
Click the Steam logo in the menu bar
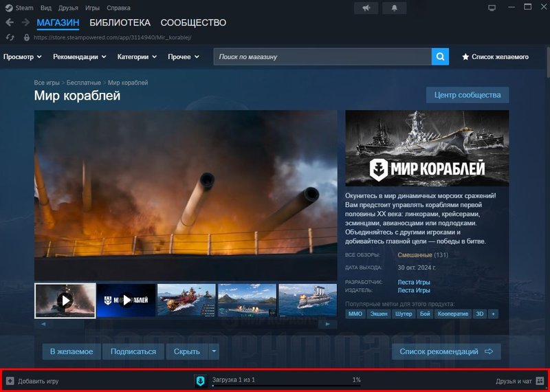pyautogui.click(x=9, y=8)
